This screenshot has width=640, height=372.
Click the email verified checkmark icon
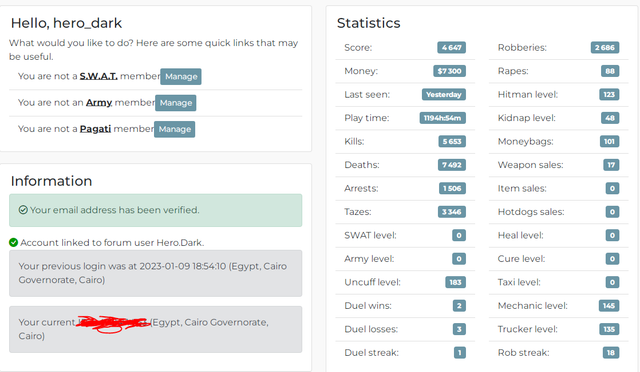coord(23,210)
